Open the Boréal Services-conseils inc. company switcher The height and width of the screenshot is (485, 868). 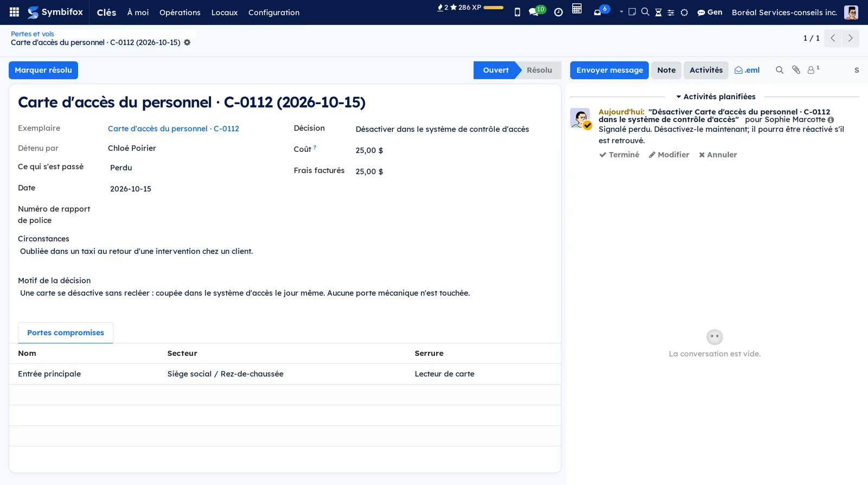(x=784, y=12)
